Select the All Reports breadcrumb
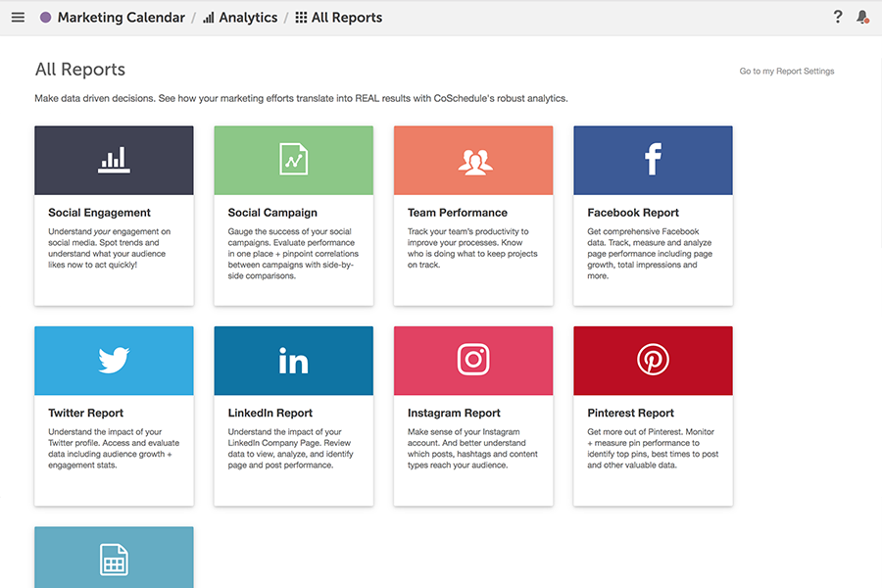This screenshot has width=882, height=588. click(x=347, y=18)
